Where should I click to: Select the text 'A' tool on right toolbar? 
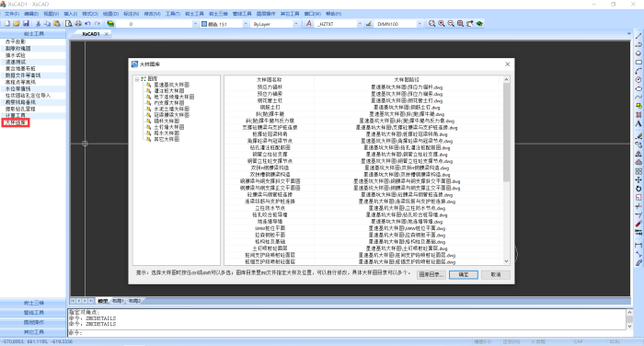[x=638, y=123]
